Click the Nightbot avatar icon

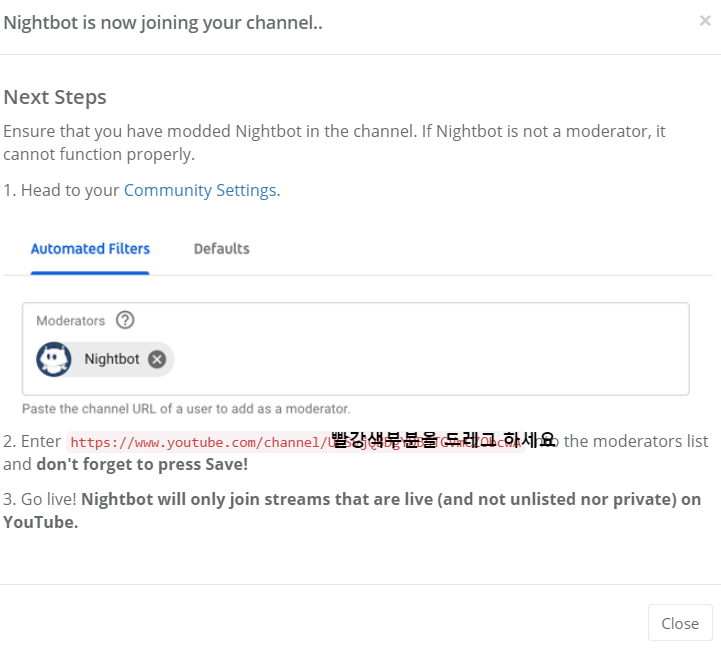point(54,359)
